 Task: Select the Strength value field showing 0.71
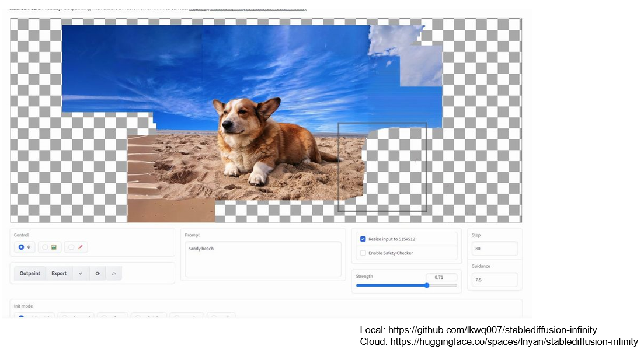pyautogui.click(x=441, y=277)
